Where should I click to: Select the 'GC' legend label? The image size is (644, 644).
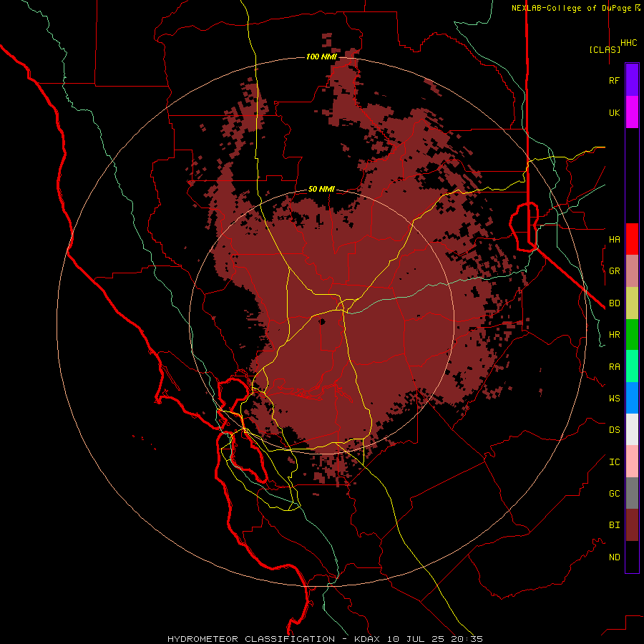click(x=614, y=494)
